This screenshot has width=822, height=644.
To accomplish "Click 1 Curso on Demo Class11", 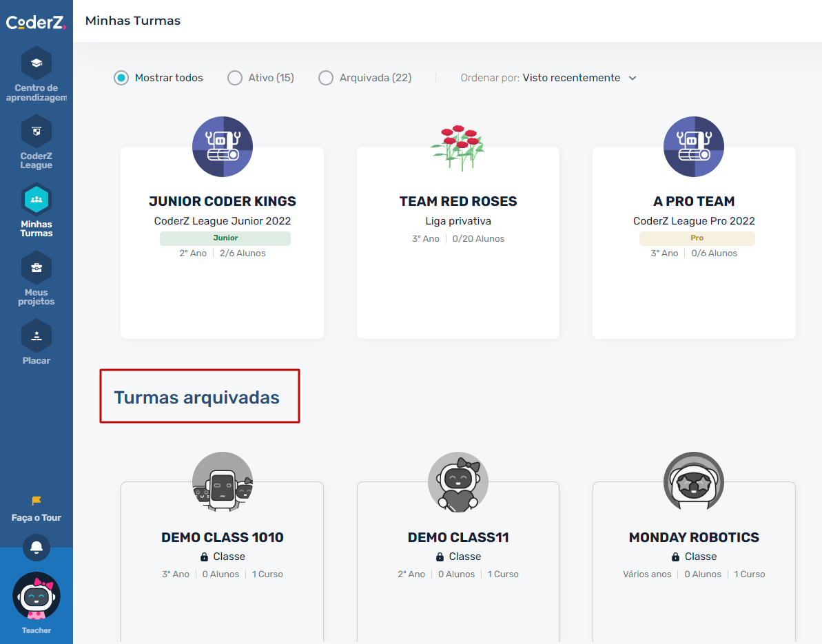I will (503, 574).
